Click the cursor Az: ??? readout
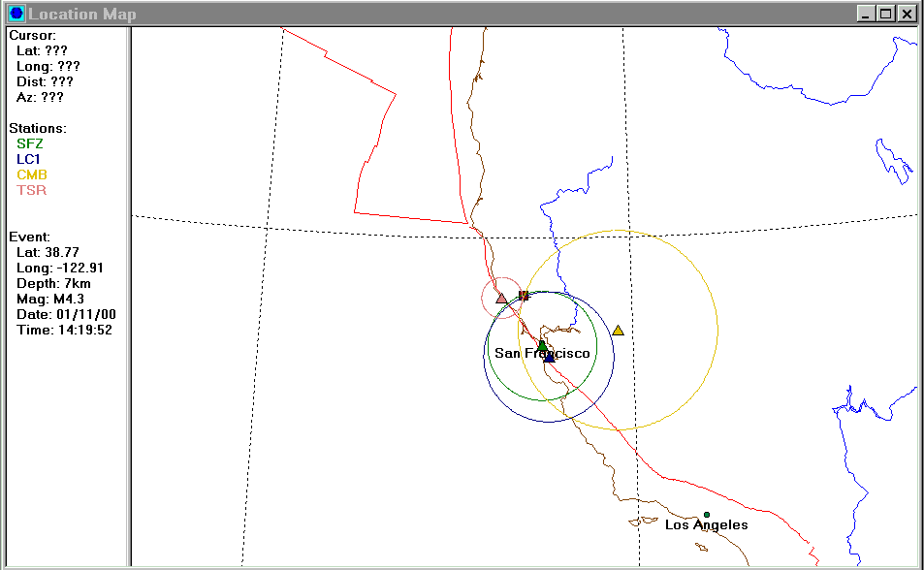The height and width of the screenshot is (570, 924). click(40, 97)
